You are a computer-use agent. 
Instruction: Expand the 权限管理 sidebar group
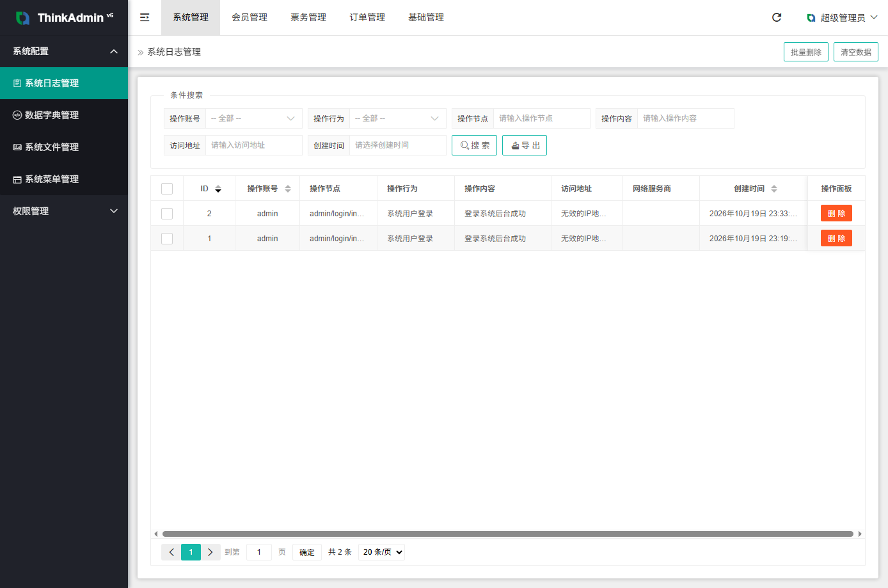pyautogui.click(x=64, y=211)
